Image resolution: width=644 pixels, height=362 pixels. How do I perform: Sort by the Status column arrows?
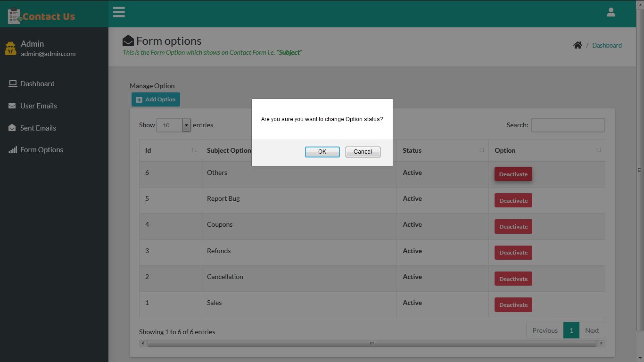click(x=481, y=150)
